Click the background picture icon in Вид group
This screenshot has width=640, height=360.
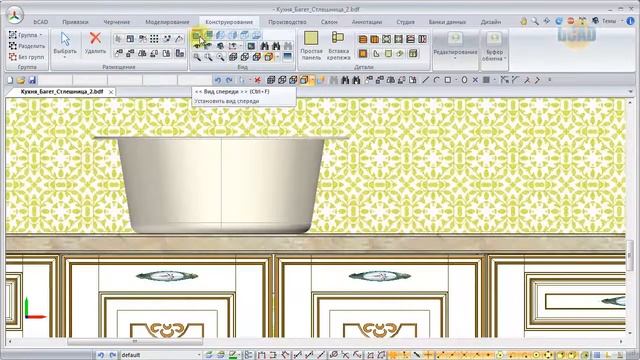[x=287, y=57]
